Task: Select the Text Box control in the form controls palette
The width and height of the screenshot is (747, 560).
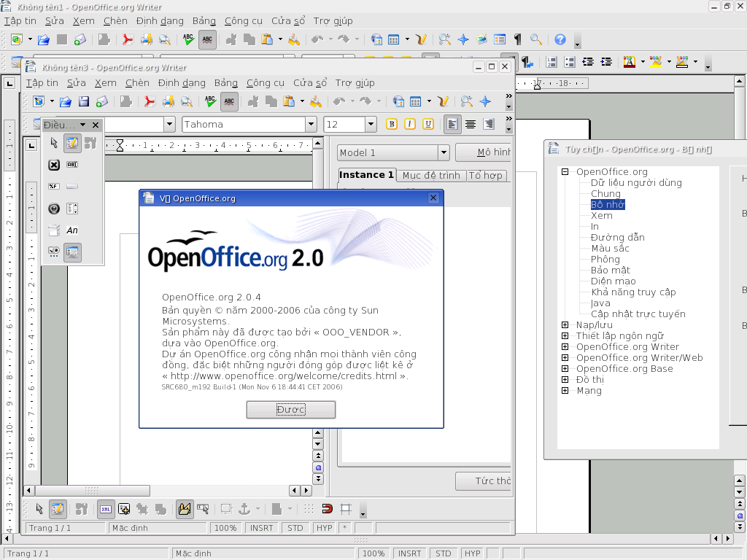Action: click(x=72, y=165)
